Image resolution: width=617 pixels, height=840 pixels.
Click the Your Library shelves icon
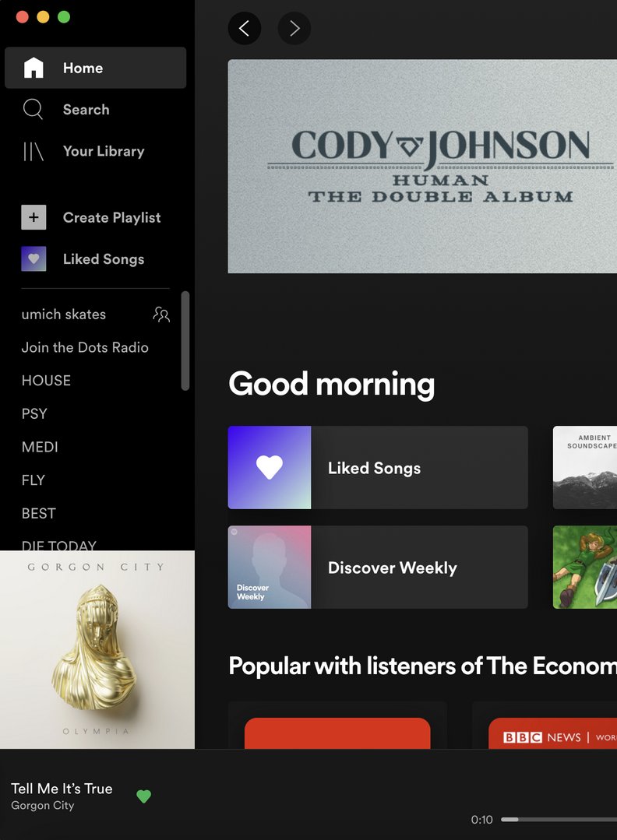tap(33, 151)
